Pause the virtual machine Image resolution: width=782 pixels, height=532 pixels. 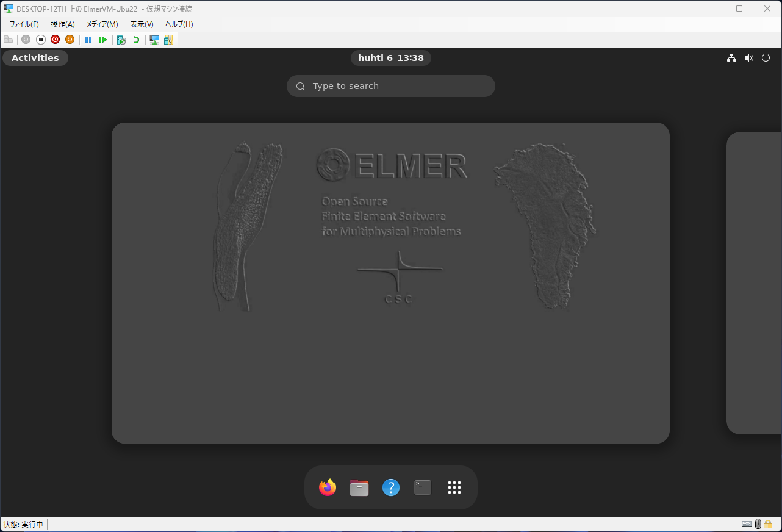click(88, 40)
